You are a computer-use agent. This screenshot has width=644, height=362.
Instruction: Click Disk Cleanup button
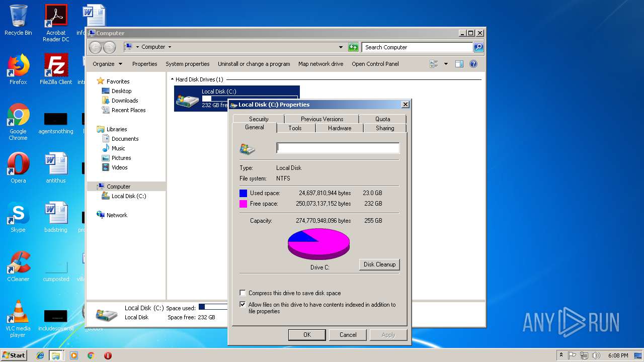coord(380,264)
